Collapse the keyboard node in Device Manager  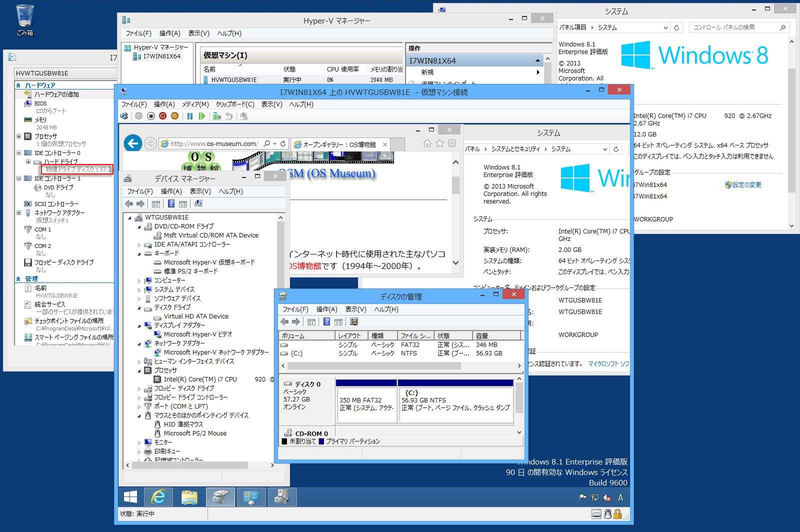pyautogui.click(x=139, y=254)
